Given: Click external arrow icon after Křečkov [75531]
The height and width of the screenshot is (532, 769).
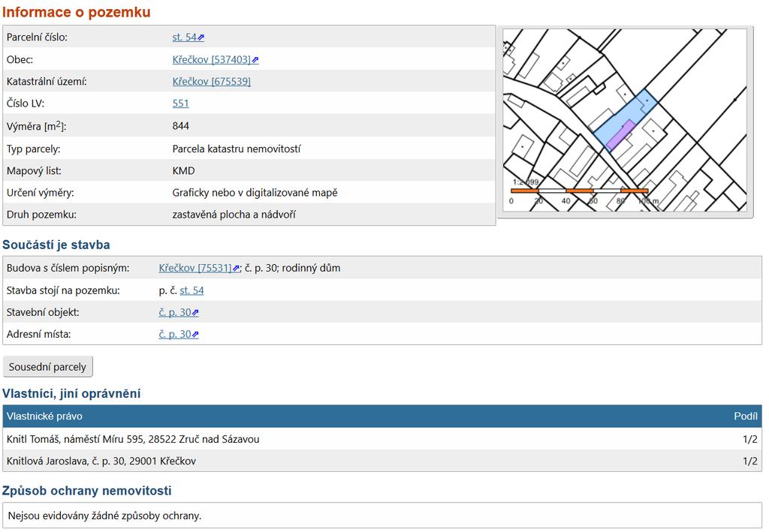Looking at the screenshot, I should click(236, 269).
